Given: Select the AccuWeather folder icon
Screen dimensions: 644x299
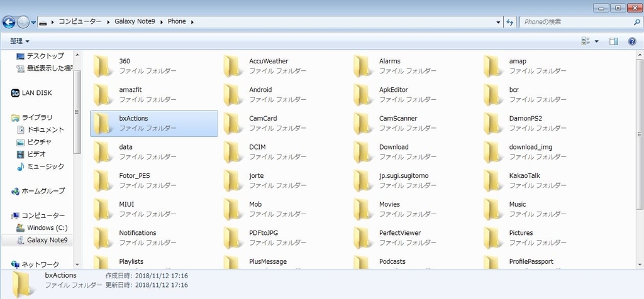Looking at the screenshot, I should click(x=233, y=65).
